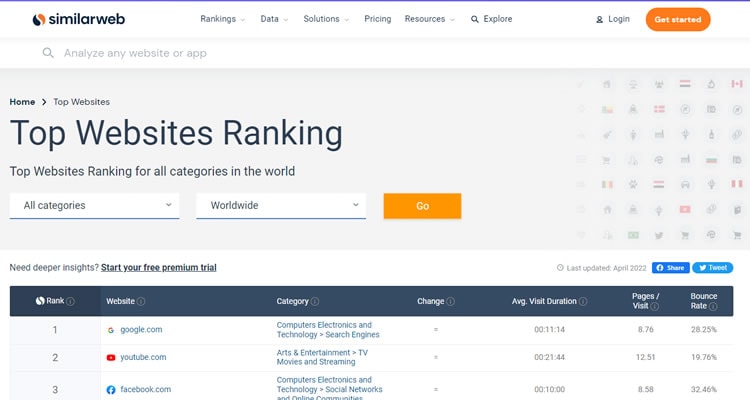Click the facebook.com favicon
Viewport: 750px width, 400px height.
point(110,389)
